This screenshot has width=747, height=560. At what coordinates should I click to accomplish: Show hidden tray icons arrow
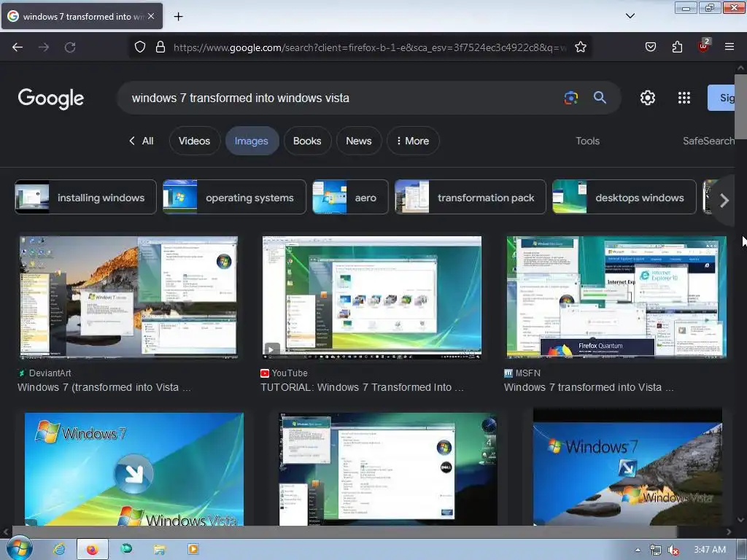point(638,550)
